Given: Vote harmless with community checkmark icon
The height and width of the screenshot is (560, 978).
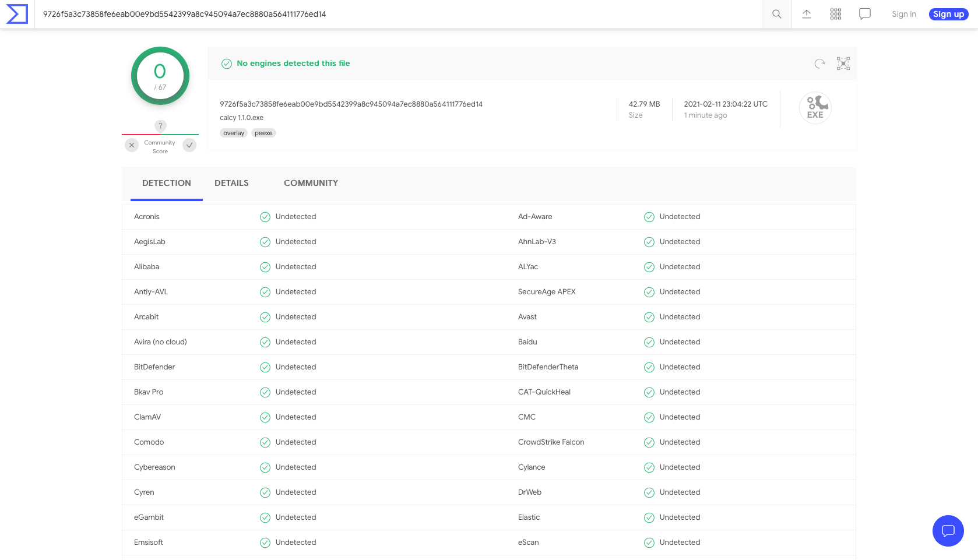Looking at the screenshot, I should click(x=189, y=145).
